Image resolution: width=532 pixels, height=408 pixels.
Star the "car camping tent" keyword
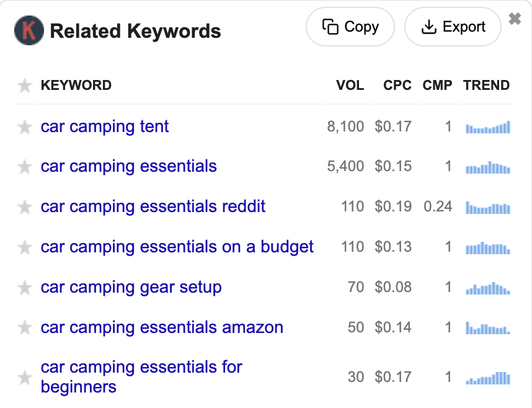click(x=25, y=127)
